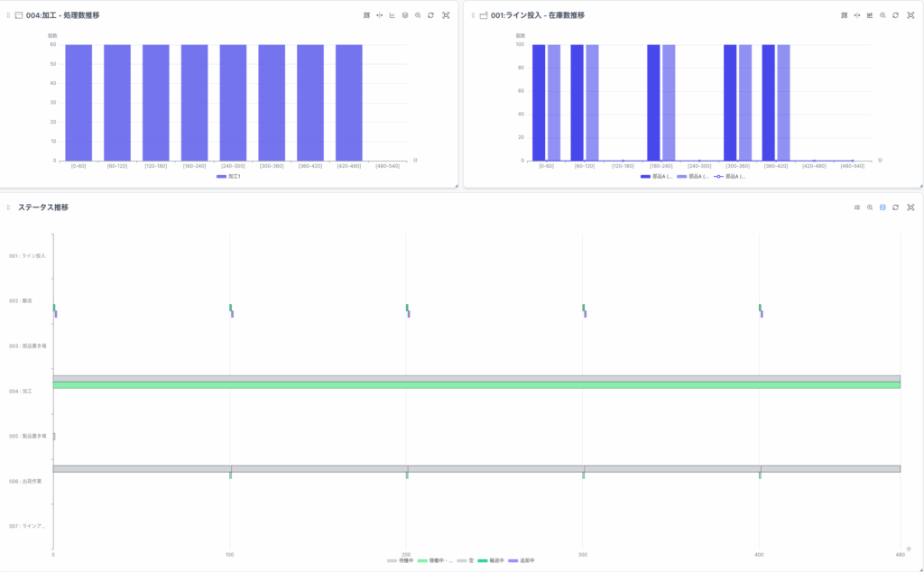This screenshot has height=572, width=924.
Task: Click bar chart type icon in 001:ライン投入 panel
Action: [x=870, y=15]
